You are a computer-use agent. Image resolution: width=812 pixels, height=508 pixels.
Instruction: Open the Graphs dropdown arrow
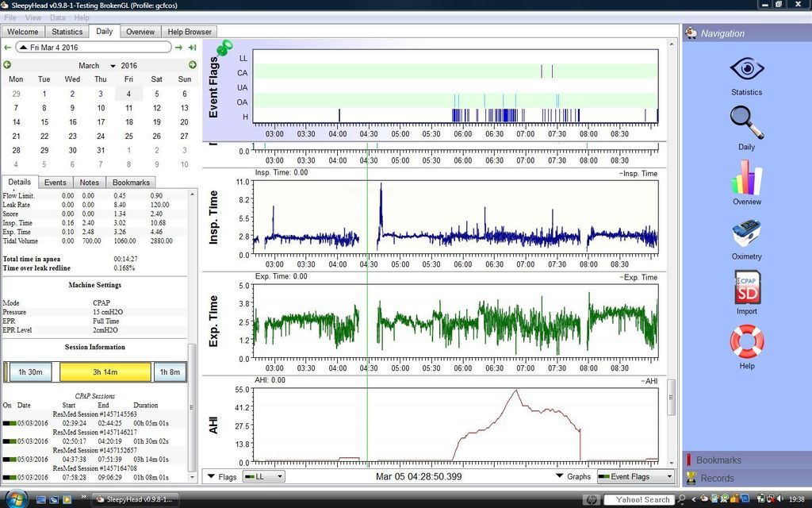pos(559,476)
